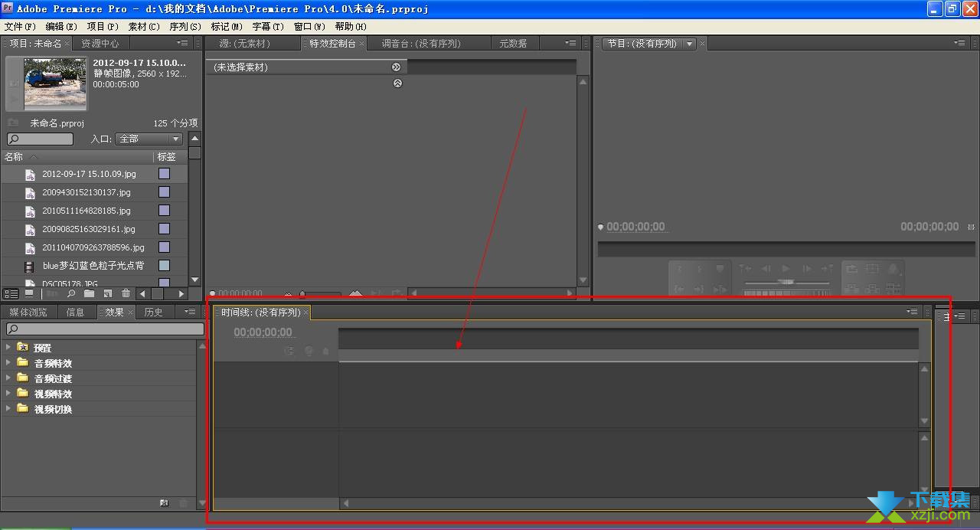
Task: Open the 窗口(W) menu
Action: pos(309,26)
